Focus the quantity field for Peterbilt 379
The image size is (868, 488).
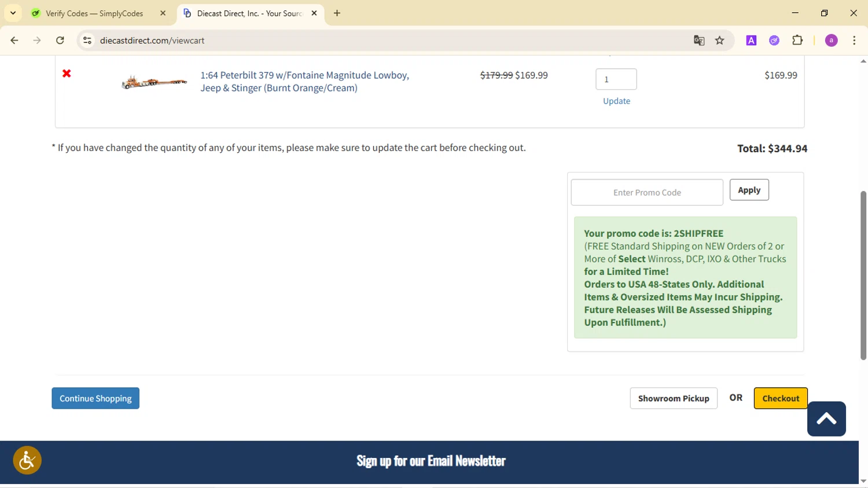pyautogui.click(x=616, y=79)
